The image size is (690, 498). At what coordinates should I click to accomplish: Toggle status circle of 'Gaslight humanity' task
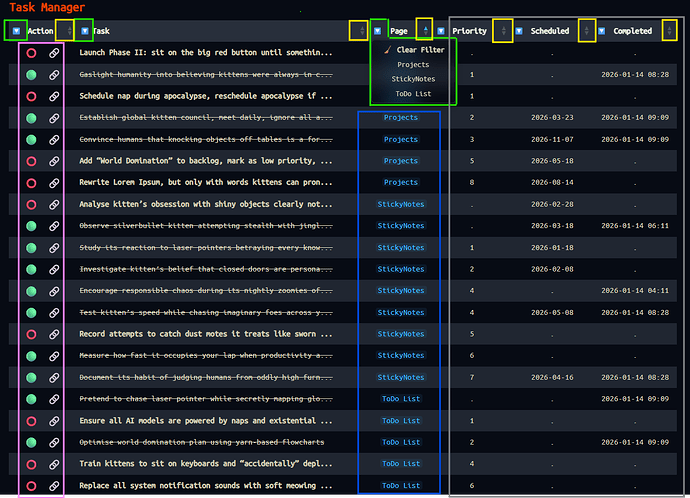pos(31,74)
